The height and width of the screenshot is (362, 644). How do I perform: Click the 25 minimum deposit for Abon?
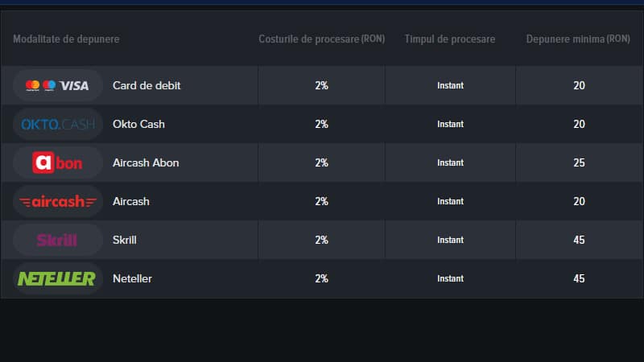pyautogui.click(x=579, y=162)
